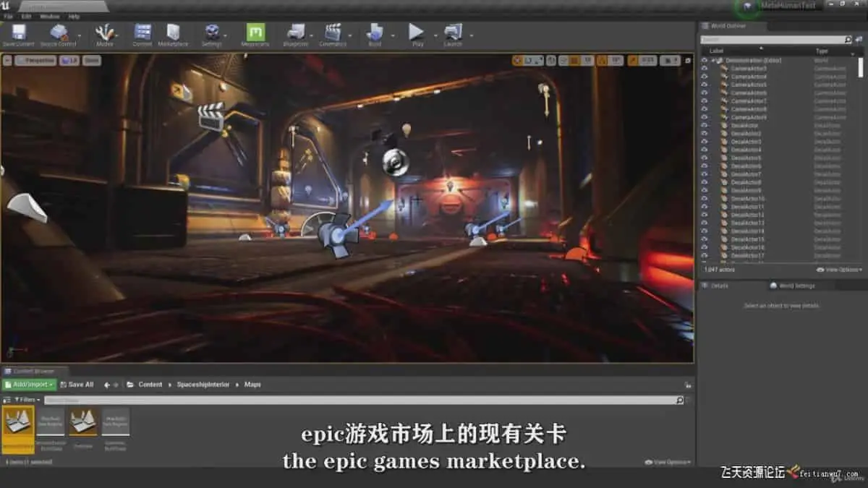Image resolution: width=868 pixels, height=488 pixels.
Task: Click the Content toolbar icon
Action: [x=142, y=35]
